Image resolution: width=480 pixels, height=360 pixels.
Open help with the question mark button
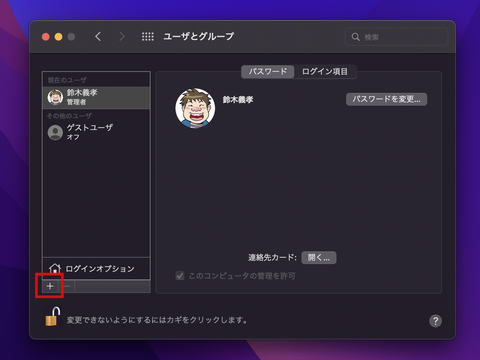pos(435,321)
